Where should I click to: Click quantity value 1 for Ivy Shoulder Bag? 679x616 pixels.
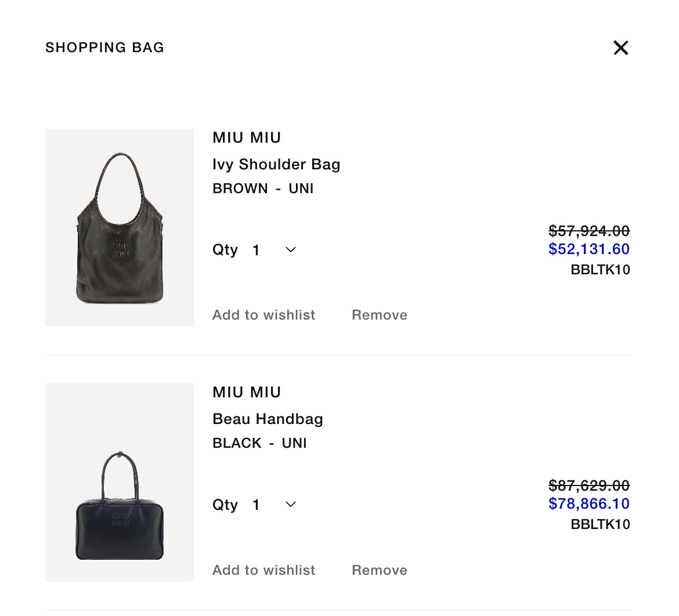256,250
